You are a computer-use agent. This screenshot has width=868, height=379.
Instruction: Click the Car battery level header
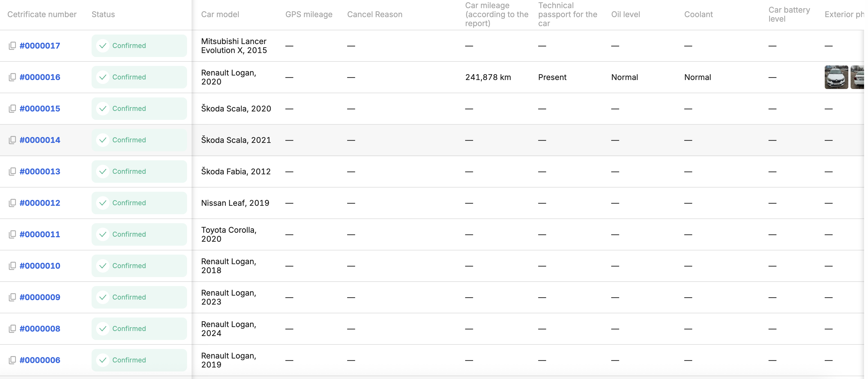(789, 15)
